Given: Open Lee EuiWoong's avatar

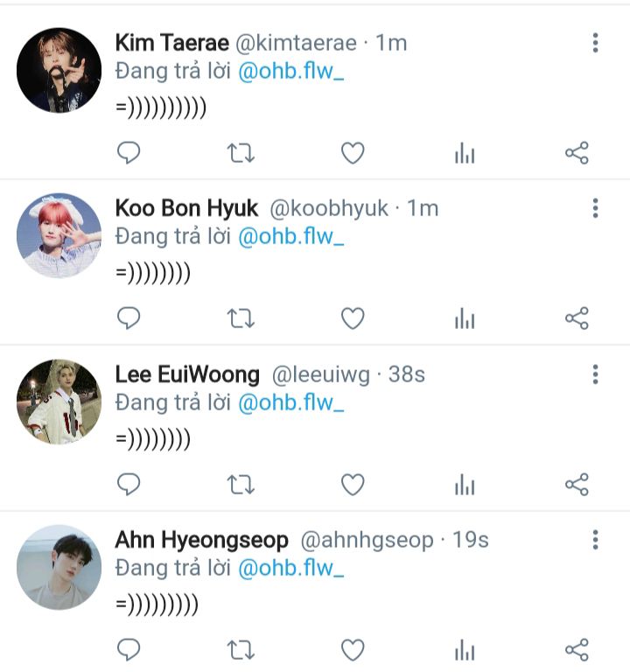Looking at the screenshot, I should click(59, 402).
